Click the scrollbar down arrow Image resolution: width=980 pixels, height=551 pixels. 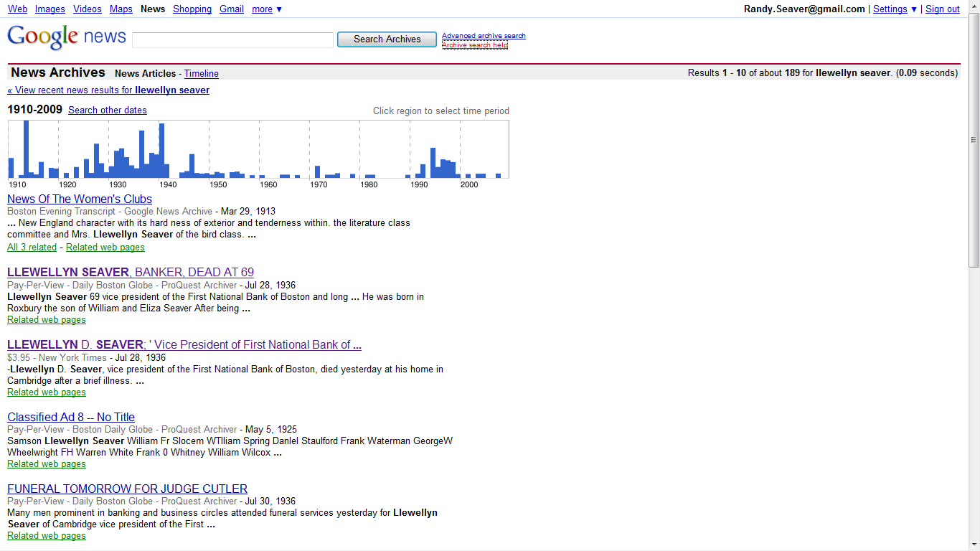click(x=974, y=545)
